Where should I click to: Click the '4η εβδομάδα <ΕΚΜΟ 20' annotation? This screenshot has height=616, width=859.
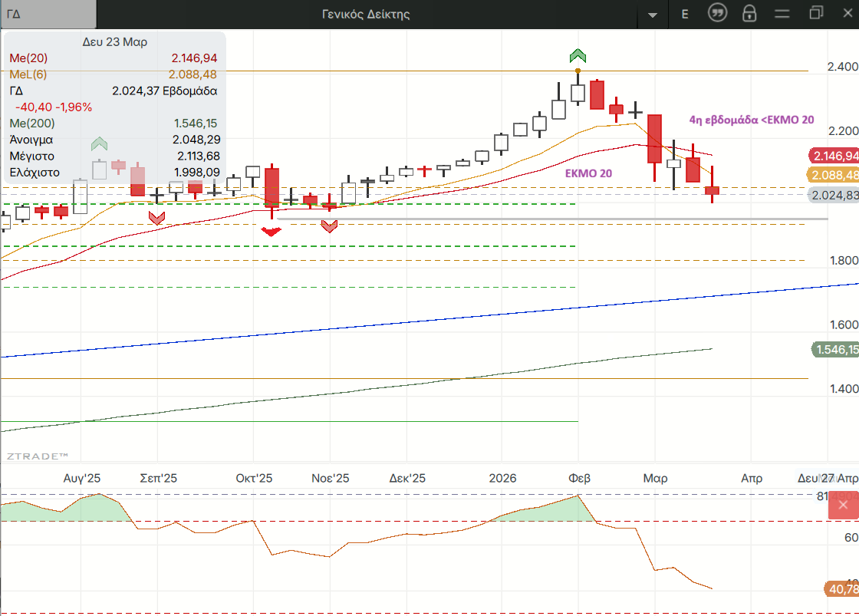pyautogui.click(x=752, y=120)
